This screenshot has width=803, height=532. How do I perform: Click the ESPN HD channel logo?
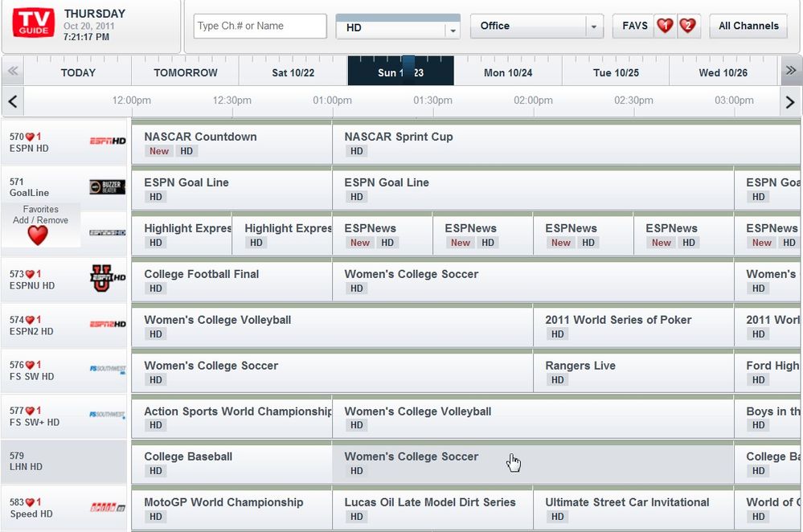[108, 141]
